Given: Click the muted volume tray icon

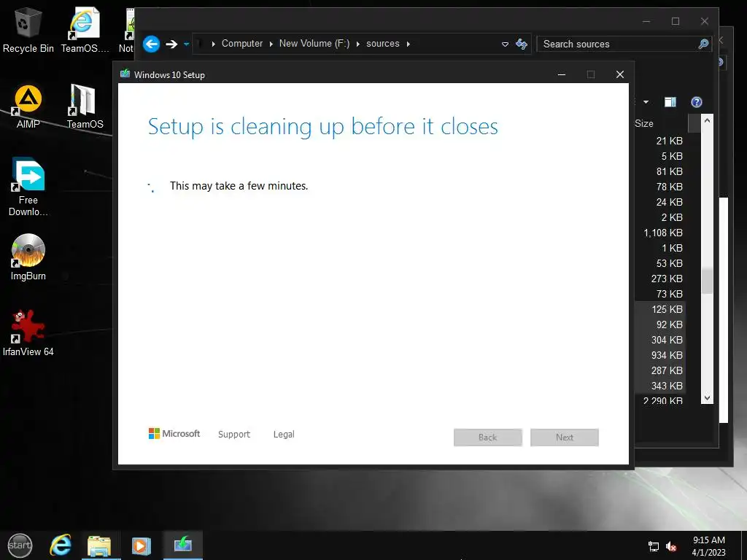Looking at the screenshot, I should (671, 547).
